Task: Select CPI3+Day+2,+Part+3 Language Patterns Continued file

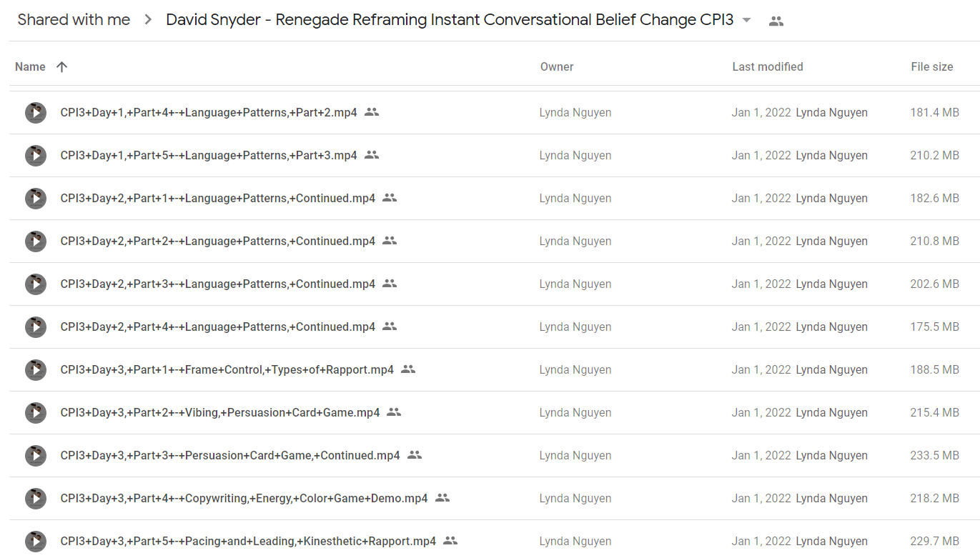Action: click(x=218, y=284)
